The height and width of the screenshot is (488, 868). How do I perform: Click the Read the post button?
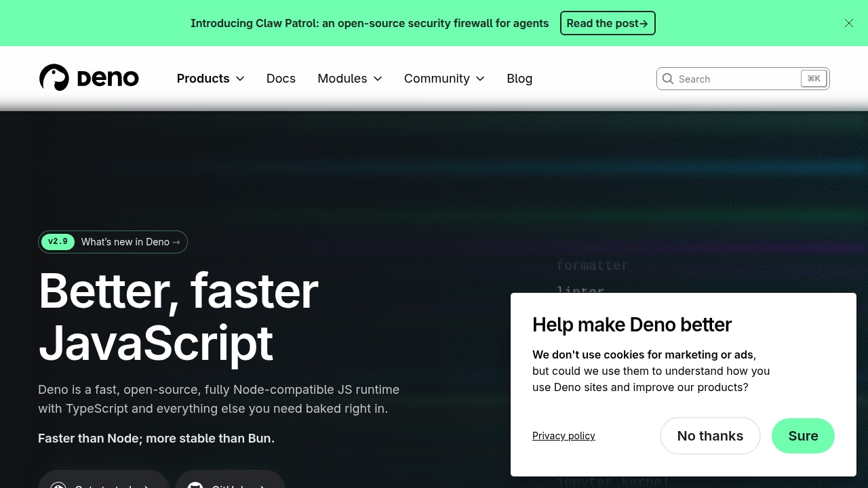608,23
